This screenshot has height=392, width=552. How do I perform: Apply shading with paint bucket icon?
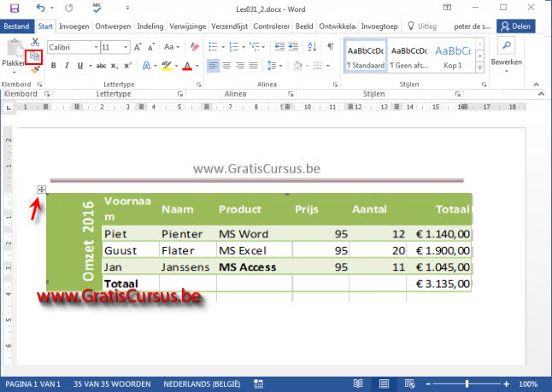298,66
